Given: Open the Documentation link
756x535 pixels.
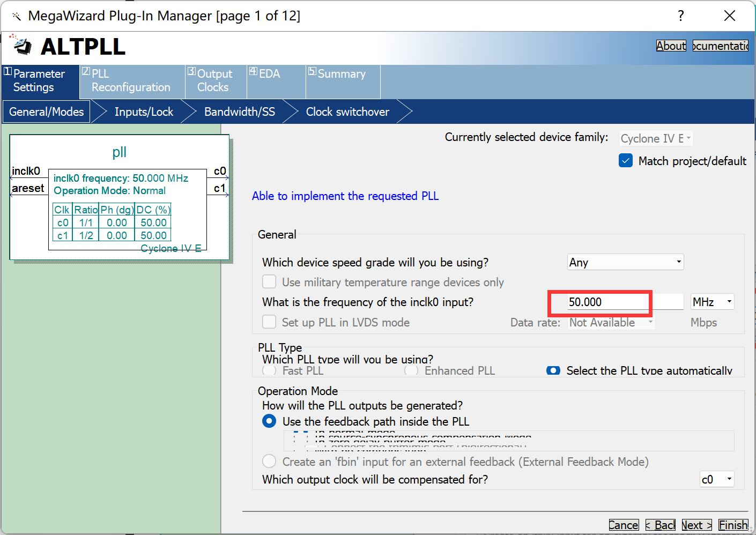Looking at the screenshot, I should 720,46.
